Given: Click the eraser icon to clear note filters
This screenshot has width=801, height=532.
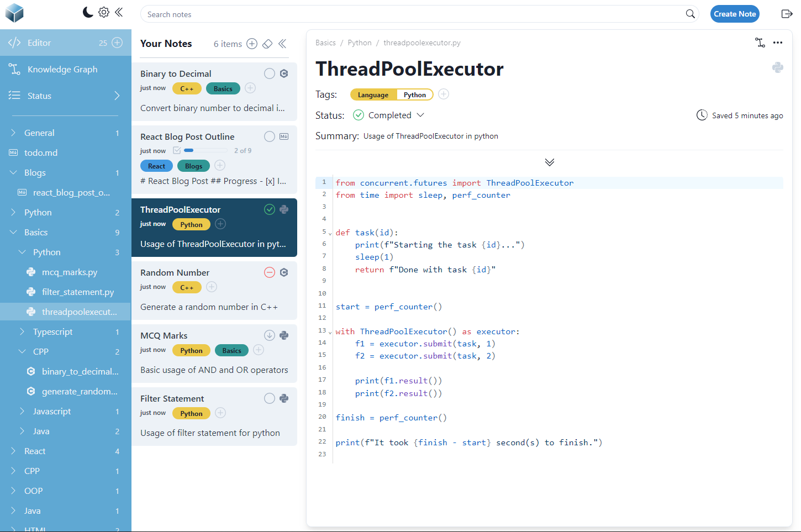Looking at the screenshot, I should [267, 44].
